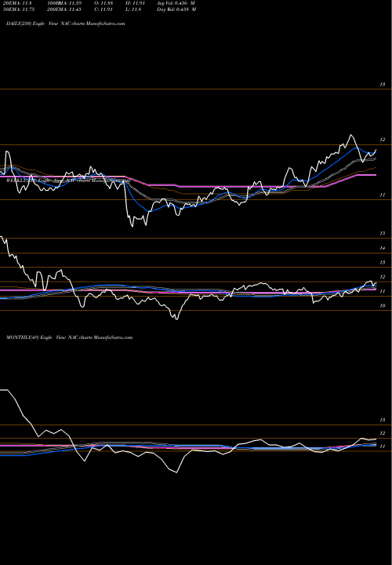Select the low price L: 11.8

click(135, 9)
